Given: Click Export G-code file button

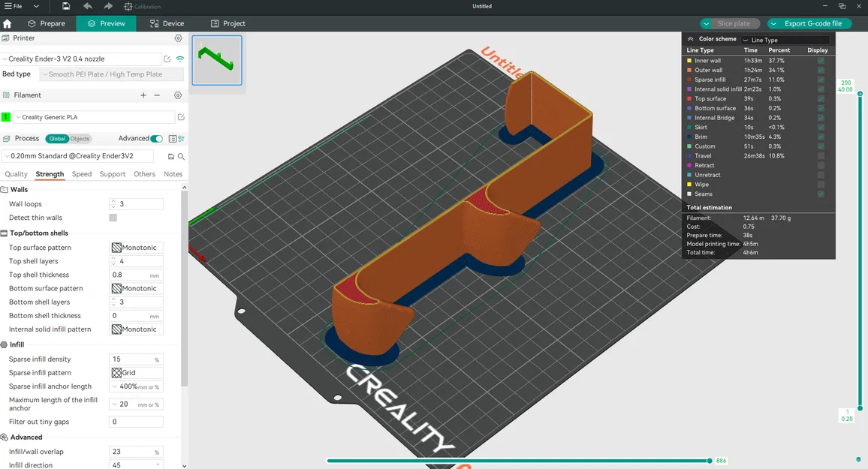Looking at the screenshot, I should point(813,24).
